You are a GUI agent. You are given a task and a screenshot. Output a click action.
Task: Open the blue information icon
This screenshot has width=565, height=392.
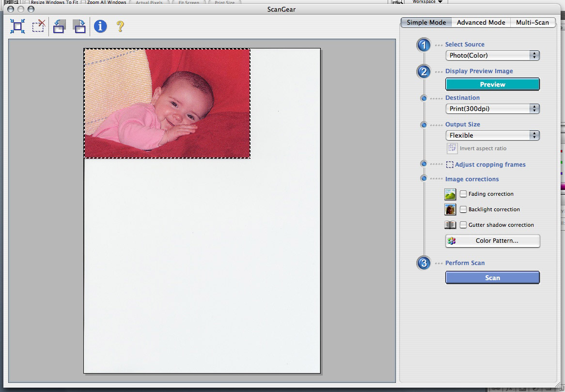100,26
